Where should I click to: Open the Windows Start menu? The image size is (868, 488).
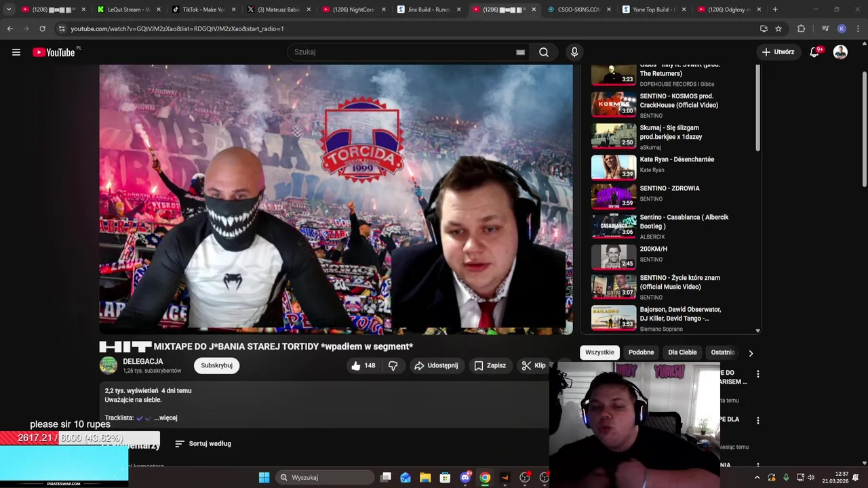tap(264, 477)
